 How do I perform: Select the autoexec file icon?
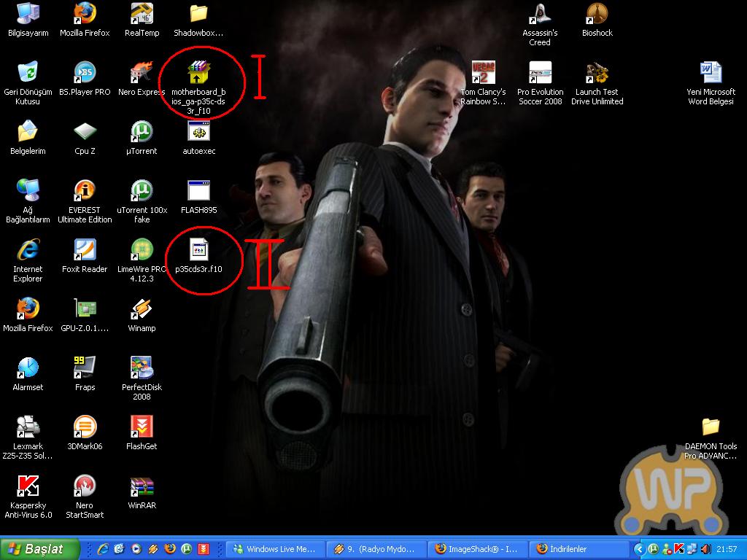point(198,138)
